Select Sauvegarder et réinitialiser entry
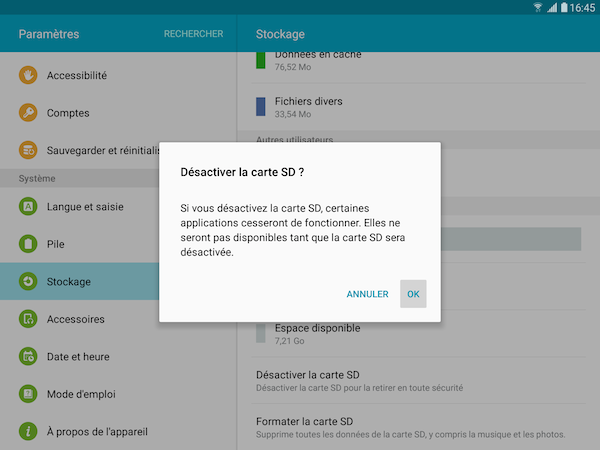Viewport: 600px width, 450px height. 80,150
